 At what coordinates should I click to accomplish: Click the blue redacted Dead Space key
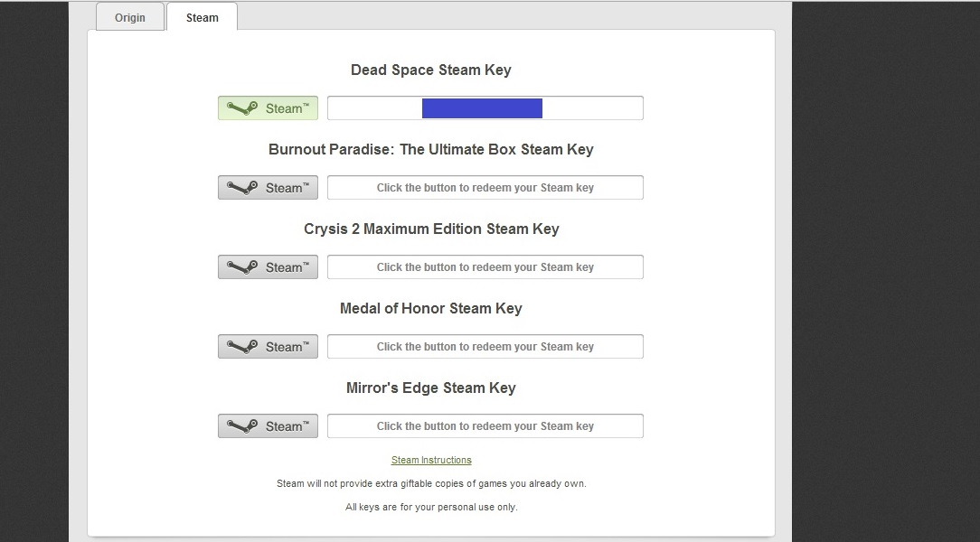pyautogui.click(x=482, y=108)
